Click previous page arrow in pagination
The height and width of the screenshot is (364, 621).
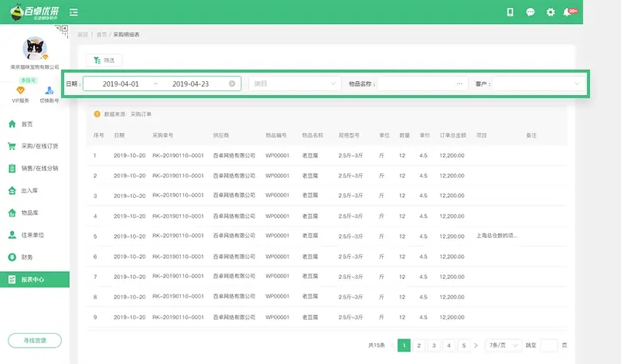pos(391,345)
